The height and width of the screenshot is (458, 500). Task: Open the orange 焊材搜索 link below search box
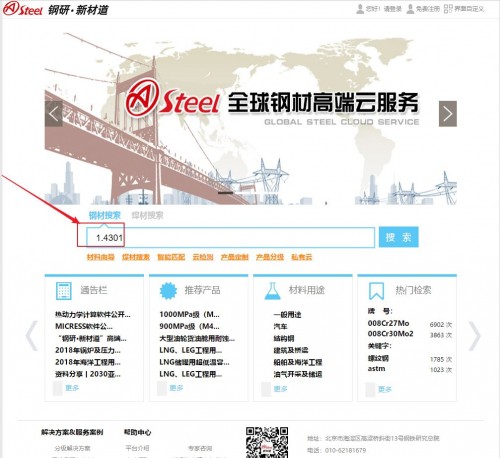pyautogui.click(x=136, y=257)
